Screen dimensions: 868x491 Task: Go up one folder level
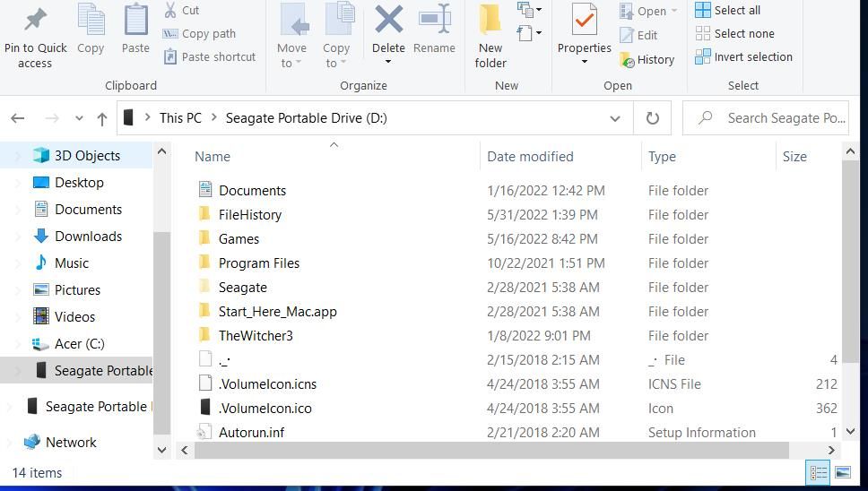tap(102, 118)
